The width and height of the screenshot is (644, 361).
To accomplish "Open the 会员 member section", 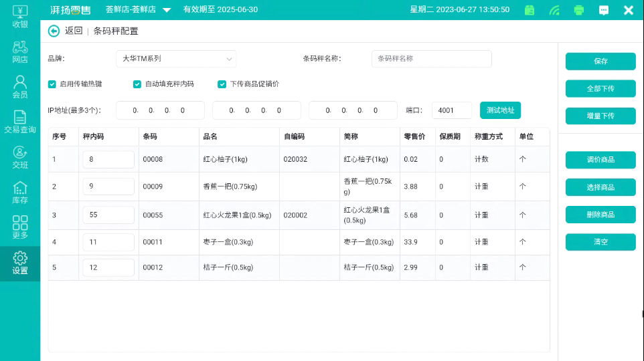I will point(20,87).
